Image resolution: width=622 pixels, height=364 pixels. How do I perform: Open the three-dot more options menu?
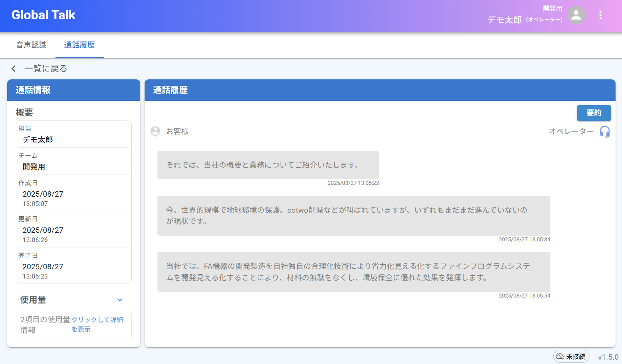pyautogui.click(x=601, y=15)
